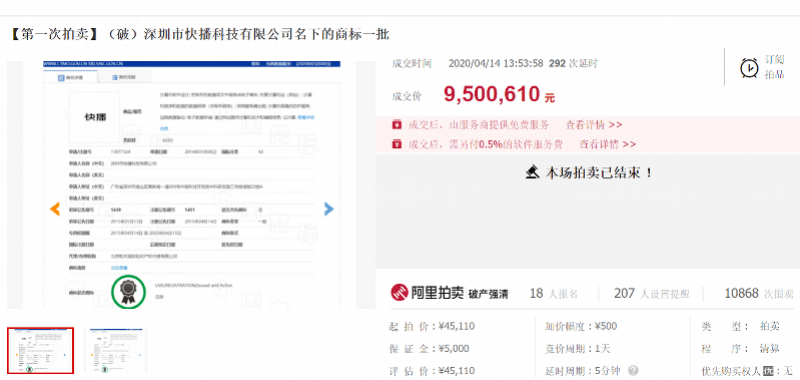Subscribe to auction via alarm clock icon
This screenshot has height=380, width=800.
[x=749, y=67]
